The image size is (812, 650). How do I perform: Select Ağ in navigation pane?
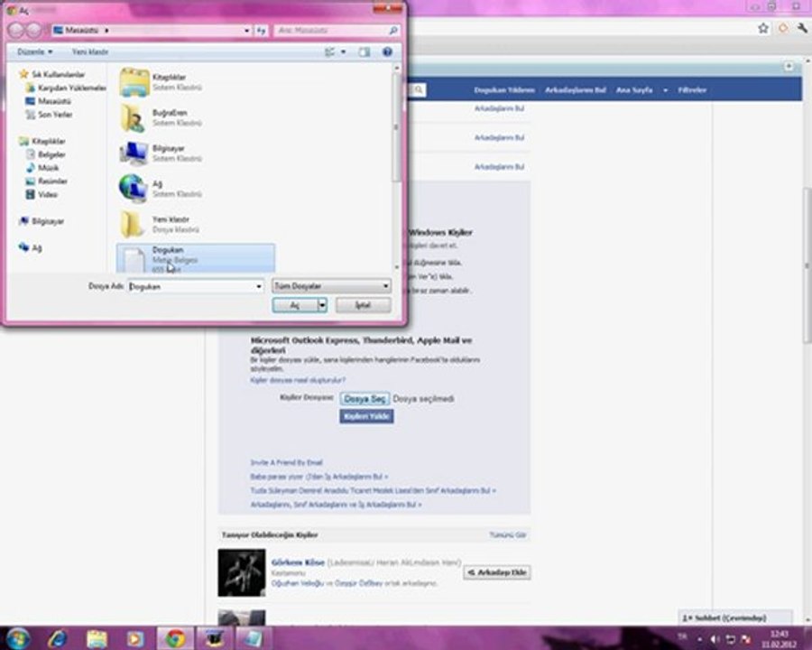(x=36, y=247)
